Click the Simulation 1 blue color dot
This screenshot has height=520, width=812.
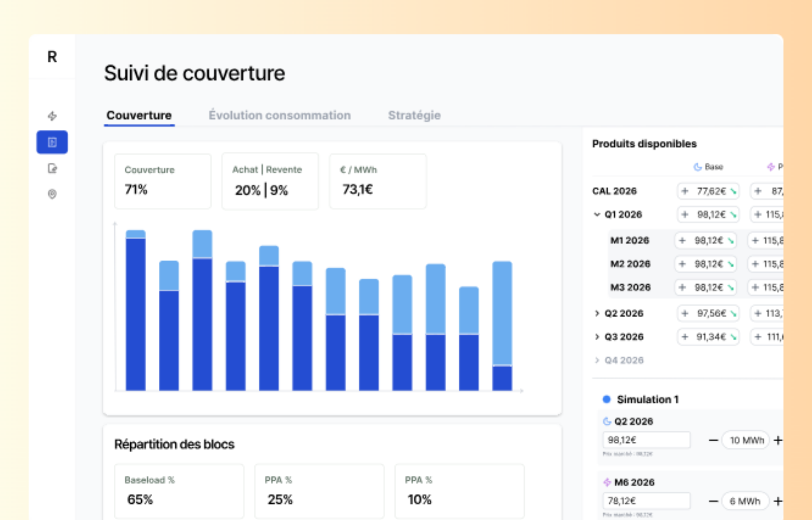(607, 399)
